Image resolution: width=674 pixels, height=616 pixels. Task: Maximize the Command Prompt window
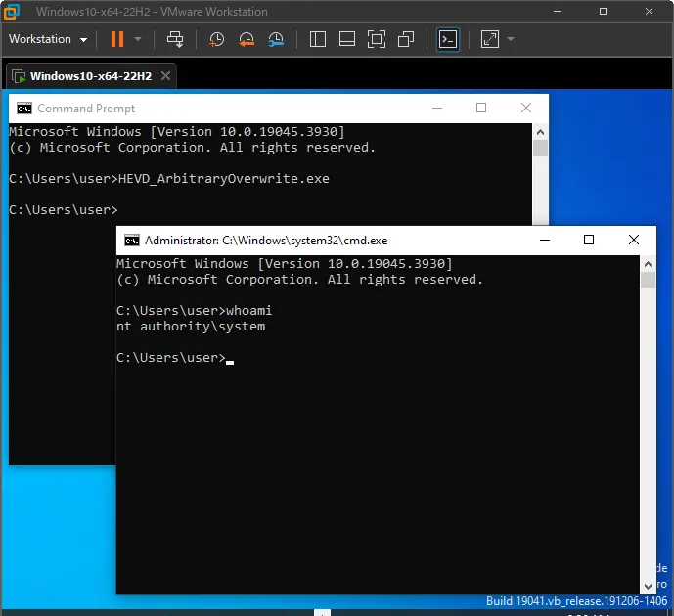[x=481, y=108]
